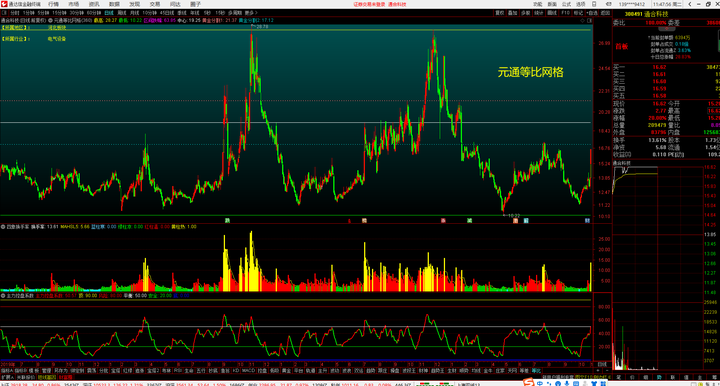Open the 公式 formula menu
Screen dimensions: 720x386
[566, 4]
